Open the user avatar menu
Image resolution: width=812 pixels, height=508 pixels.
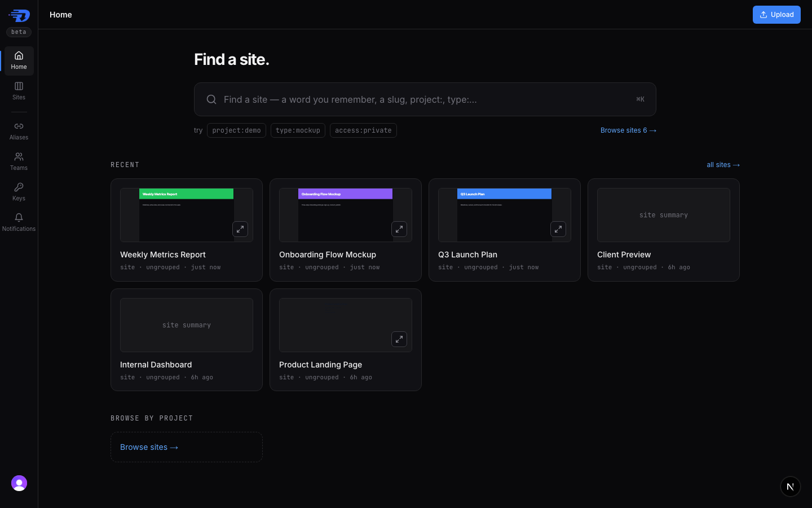coord(19,483)
